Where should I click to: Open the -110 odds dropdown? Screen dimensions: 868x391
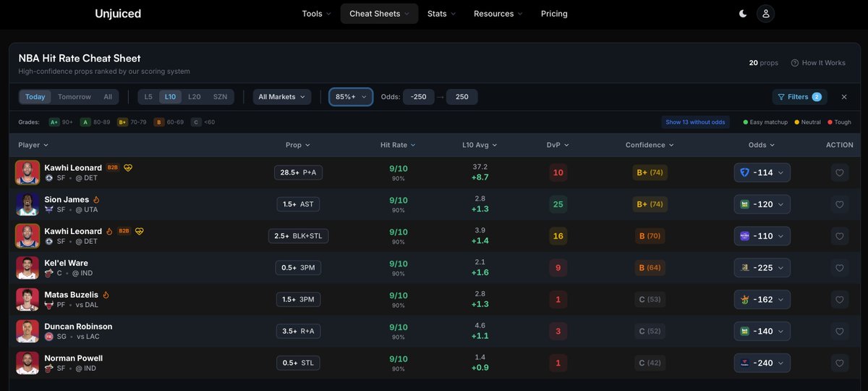click(762, 236)
